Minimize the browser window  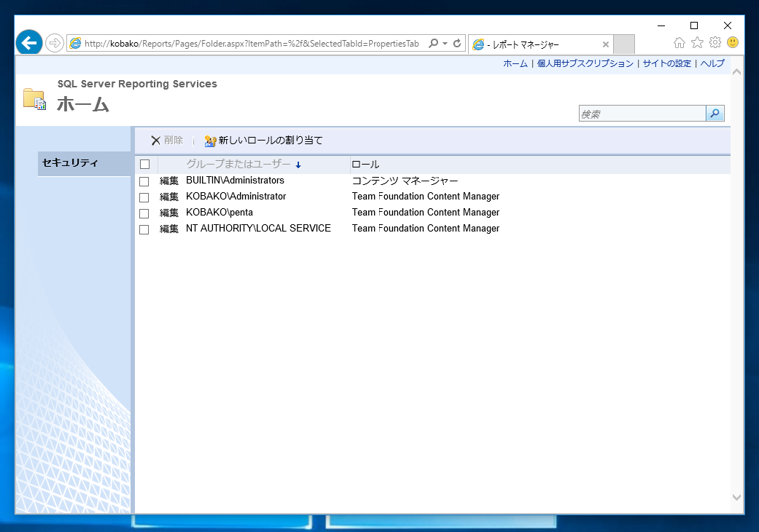[x=661, y=25]
